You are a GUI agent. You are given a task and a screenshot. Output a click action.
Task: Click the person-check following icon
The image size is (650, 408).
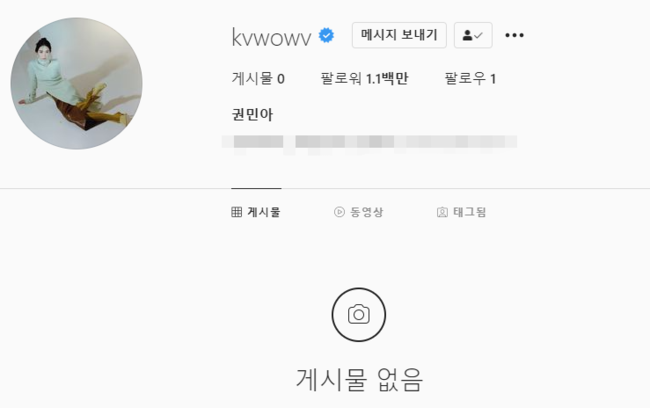473,35
